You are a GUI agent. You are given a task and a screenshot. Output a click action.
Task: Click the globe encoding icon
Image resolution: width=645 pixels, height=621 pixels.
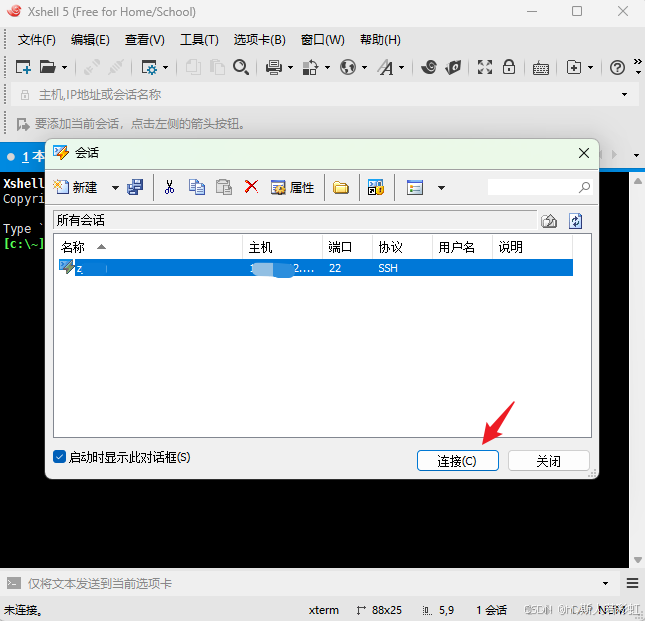pyautogui.click(x=348, y=67)
